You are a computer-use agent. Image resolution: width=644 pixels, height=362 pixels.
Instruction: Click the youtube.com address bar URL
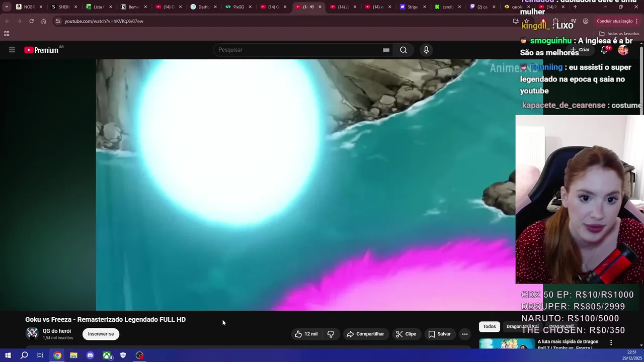tap(104, 21)
